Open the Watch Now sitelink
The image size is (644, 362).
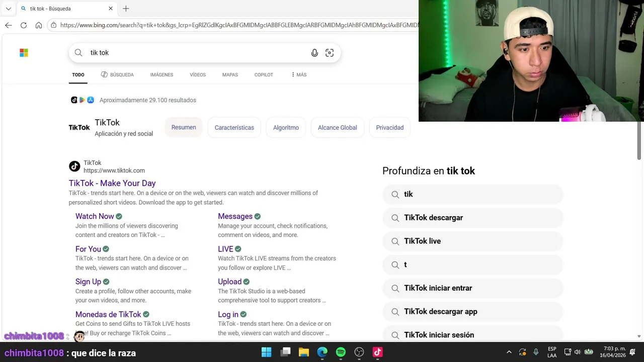tap(95, 216)
